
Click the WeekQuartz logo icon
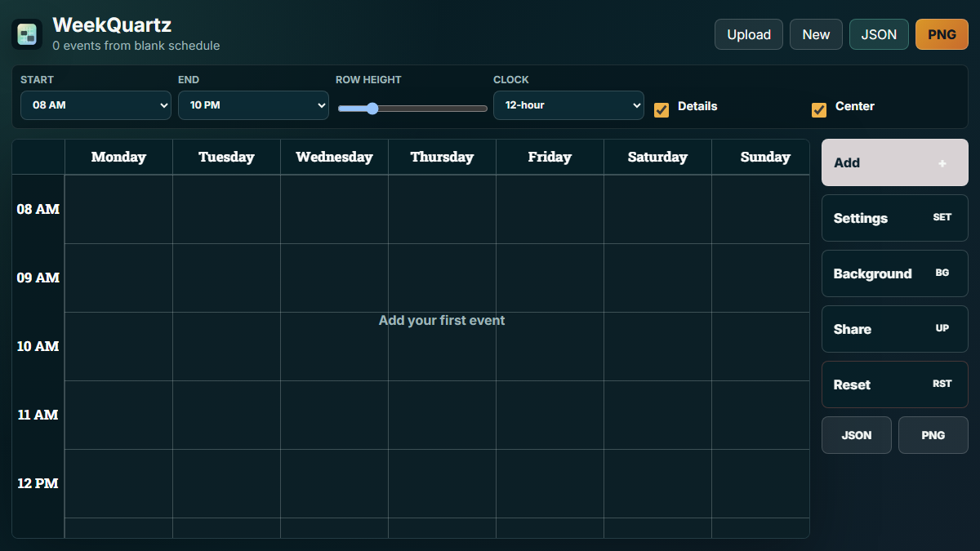(27, 34)
